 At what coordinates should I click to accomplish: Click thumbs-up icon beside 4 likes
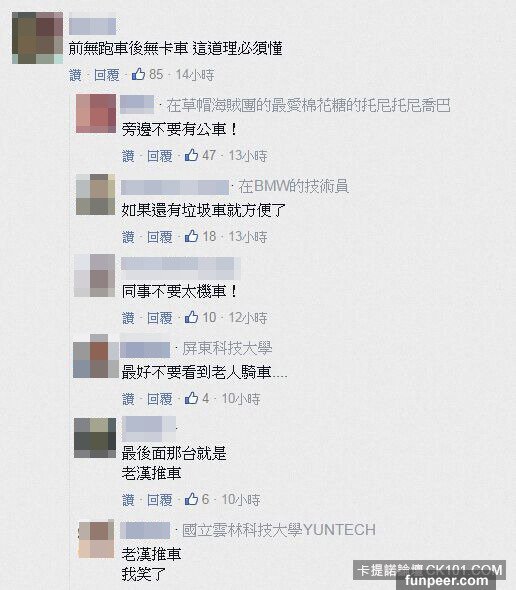coord(191,398)
